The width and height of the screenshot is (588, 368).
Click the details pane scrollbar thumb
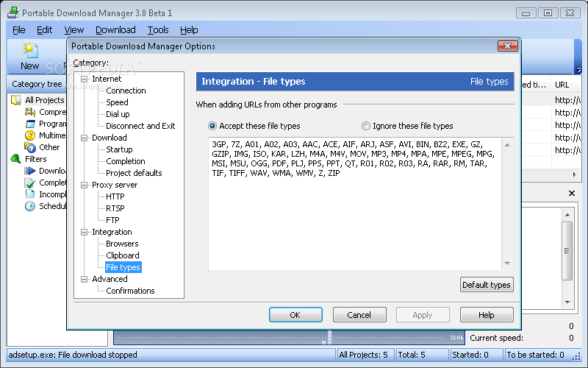[x=567, y=251]
